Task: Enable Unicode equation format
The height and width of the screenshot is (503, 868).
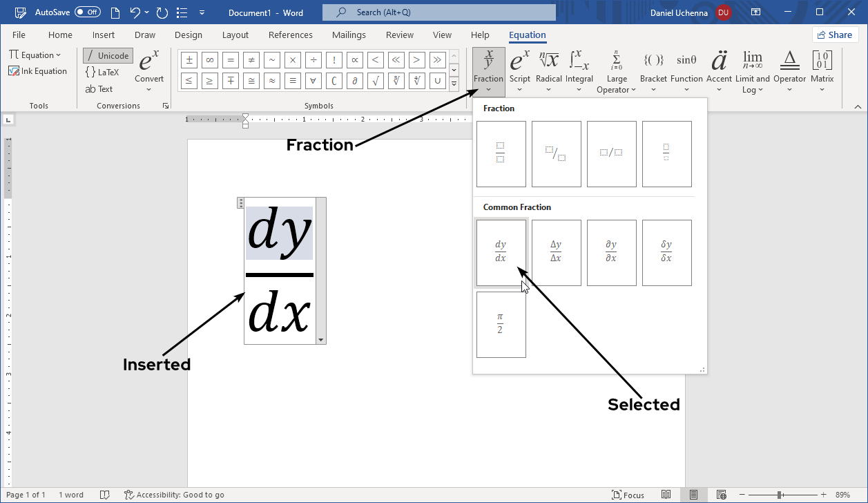Action: (x=107, y=55)
